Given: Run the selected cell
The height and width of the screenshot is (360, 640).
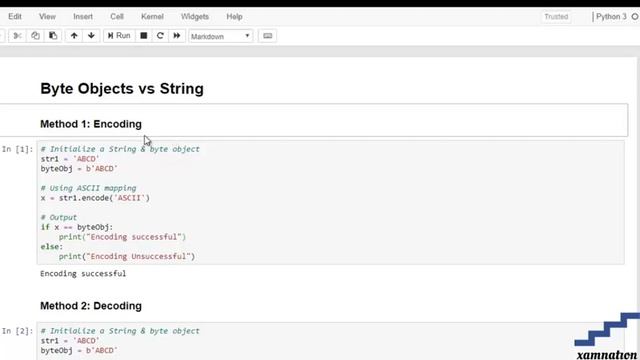Looking at the screenshot, I should tap(119, 36).
